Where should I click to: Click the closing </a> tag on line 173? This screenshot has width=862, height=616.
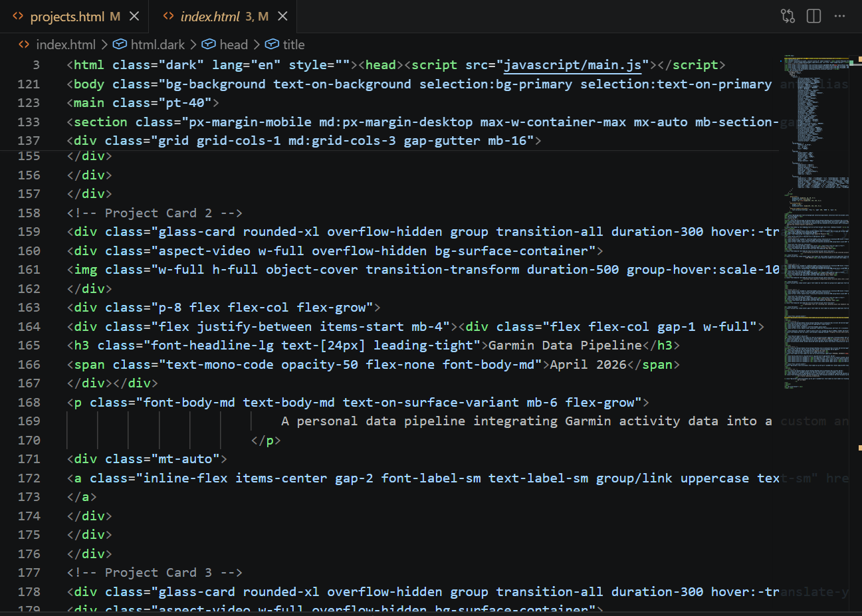[82, 497]
